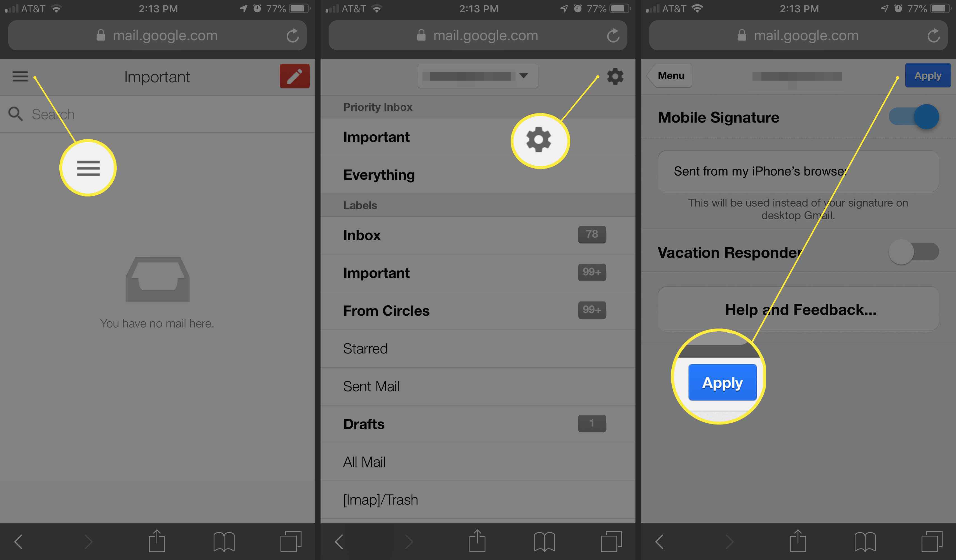The image size is (956, 560).
Task: Click the Menu button top left
Action: pos(19,76)
